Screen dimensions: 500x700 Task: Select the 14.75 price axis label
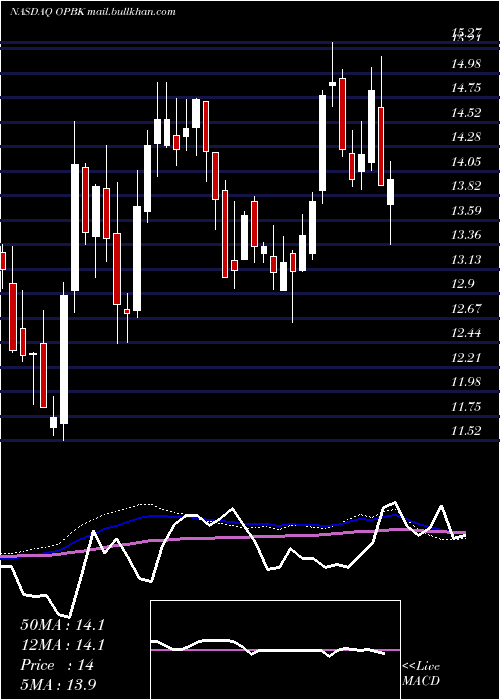coord(466,88)
